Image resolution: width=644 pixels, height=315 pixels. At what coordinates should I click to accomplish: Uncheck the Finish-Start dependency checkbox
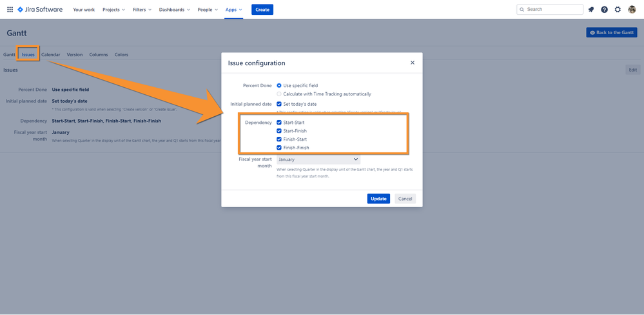(x=279, y=139)
